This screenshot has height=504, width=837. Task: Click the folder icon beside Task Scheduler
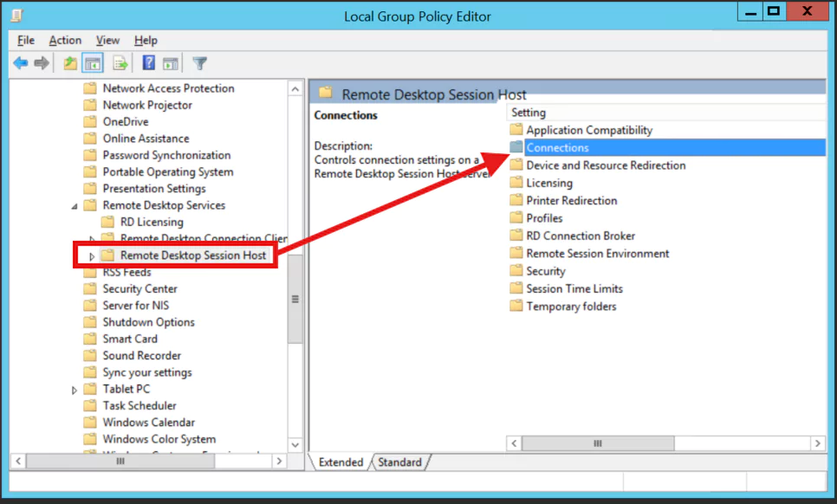[90, 405]
